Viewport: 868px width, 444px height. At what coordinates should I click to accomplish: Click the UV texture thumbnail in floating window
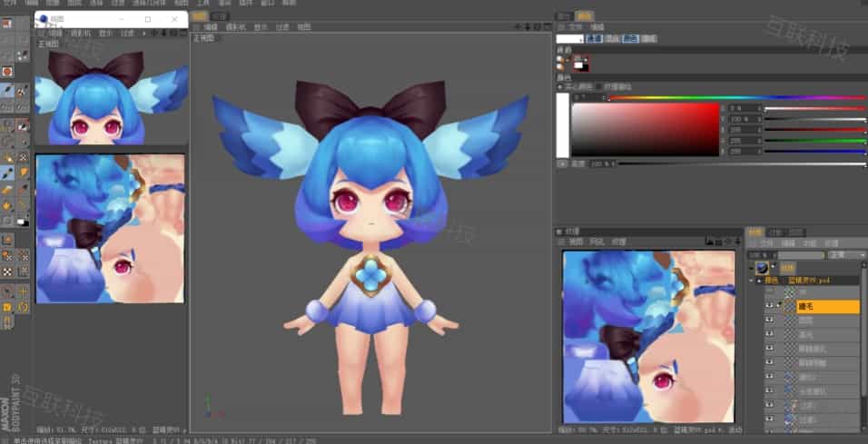tap(110, 229)
